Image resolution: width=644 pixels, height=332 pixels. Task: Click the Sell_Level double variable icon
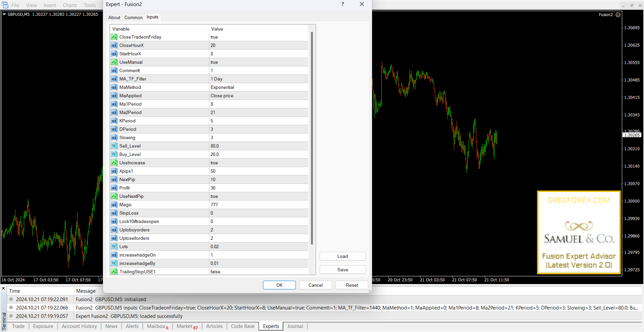pyautogui.click(x=114, y=146)
